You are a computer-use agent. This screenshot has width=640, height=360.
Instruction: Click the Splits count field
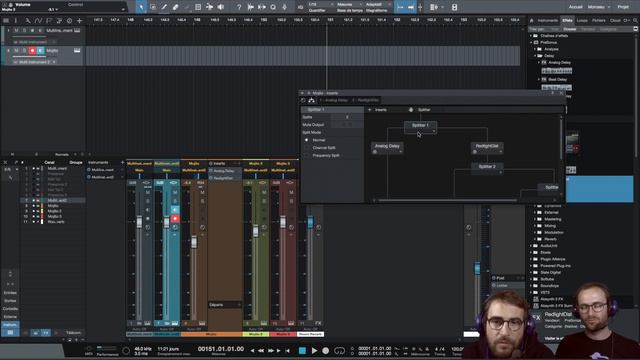coord(347,117)
